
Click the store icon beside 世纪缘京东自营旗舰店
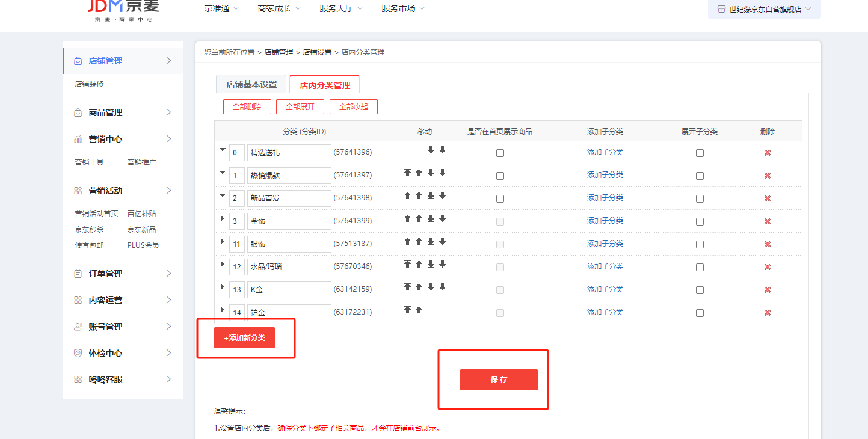coord(721,10)
